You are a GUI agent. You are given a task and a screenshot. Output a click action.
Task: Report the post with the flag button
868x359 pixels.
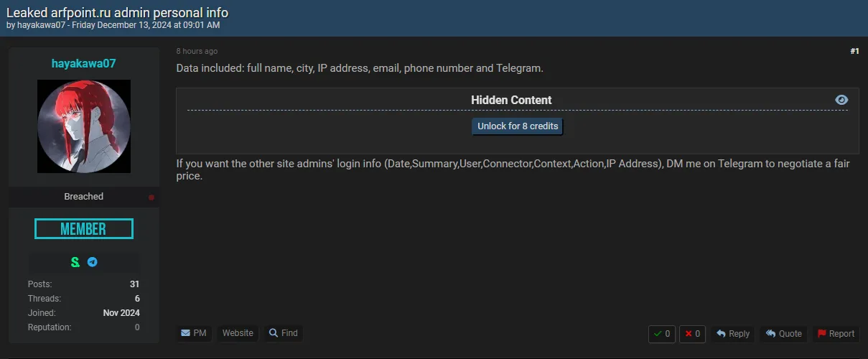(836, 334)
